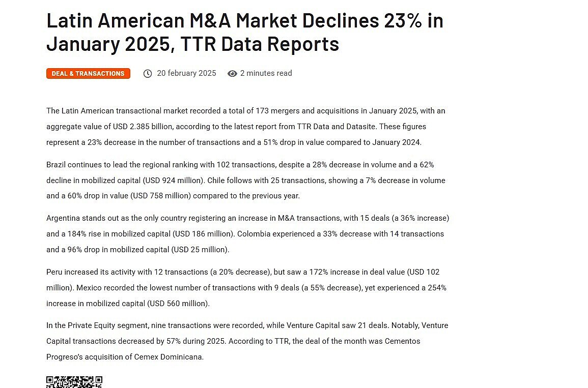This screenshot has height=388, width=588.
Task: Click the '2 minutes read' label
Action: [266, 73]
